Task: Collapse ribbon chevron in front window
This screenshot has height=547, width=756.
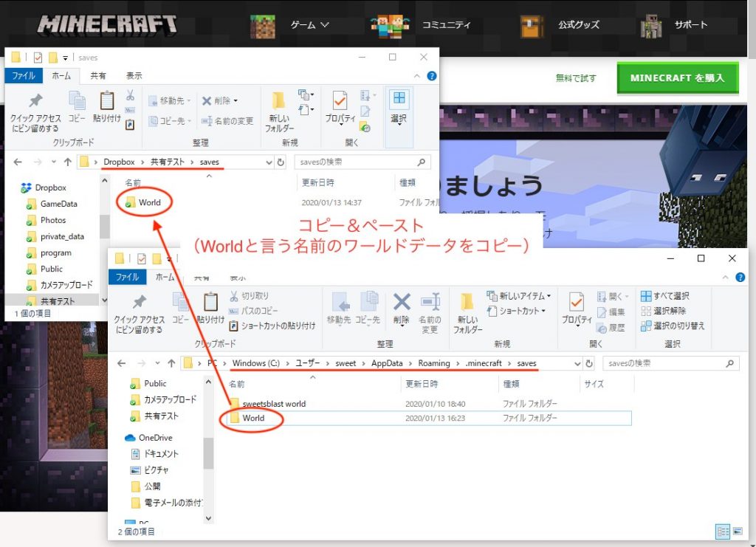Action: tap(725, 277)
